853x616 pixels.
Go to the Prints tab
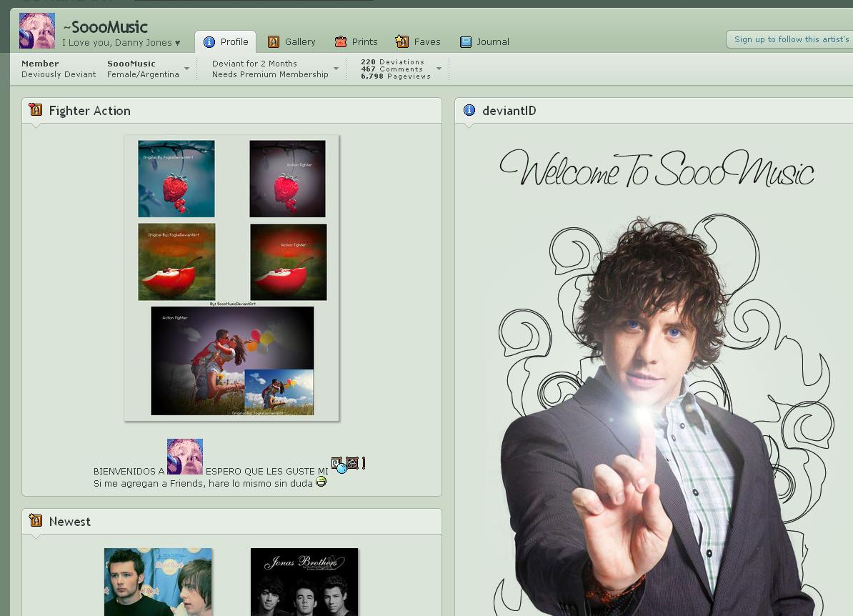pos(356,42)
